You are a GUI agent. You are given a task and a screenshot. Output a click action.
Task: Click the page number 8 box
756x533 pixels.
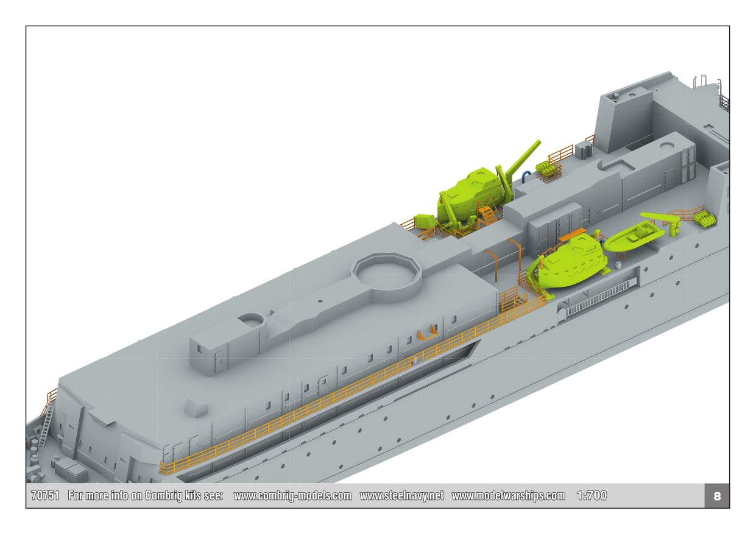click(x=717, y=496)
